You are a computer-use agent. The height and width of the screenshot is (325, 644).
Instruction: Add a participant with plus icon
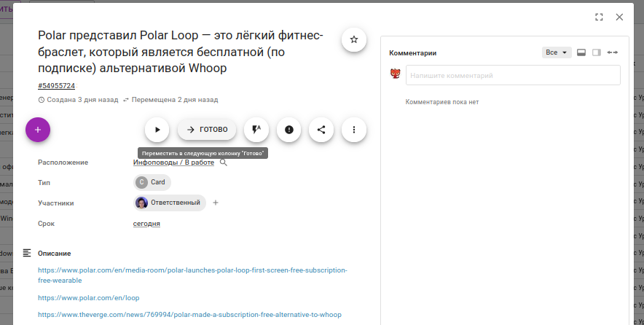[216, 203]
